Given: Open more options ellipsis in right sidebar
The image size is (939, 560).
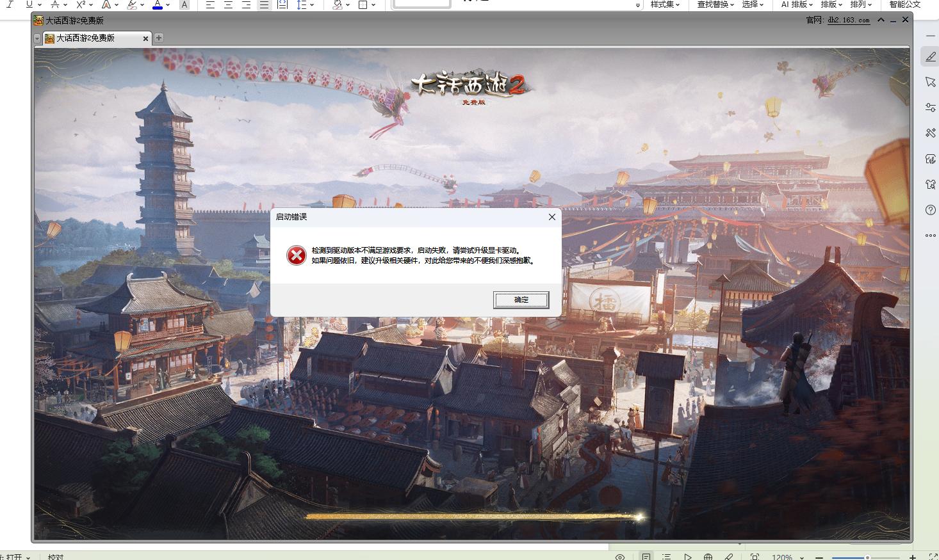Looking at the screenshot, I should coord(931,236).
